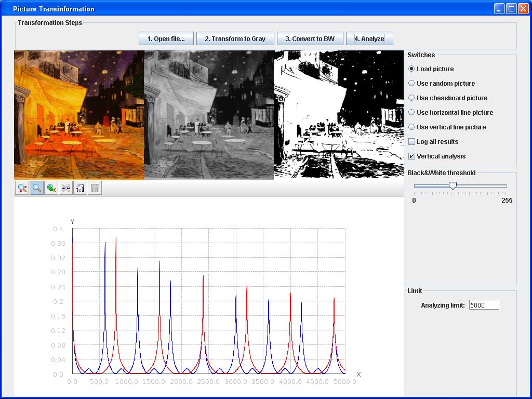Focus the Analyzing limit input field

(x=484, y=305)
